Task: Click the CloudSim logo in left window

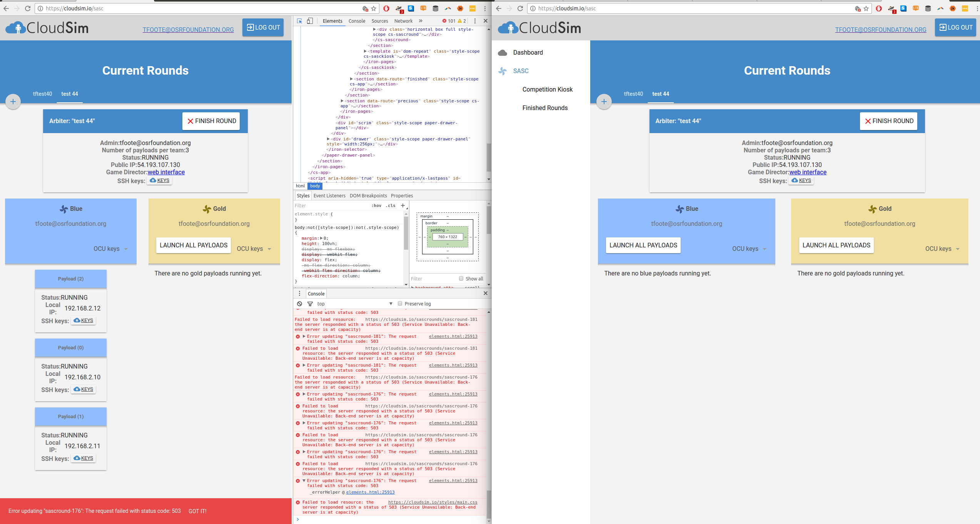Action: (47, 28)
